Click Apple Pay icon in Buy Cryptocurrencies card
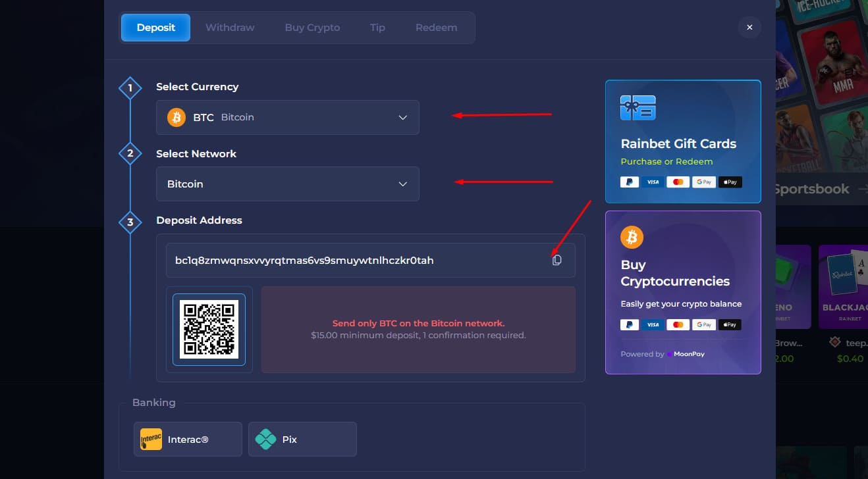This screenshot has height=479, width=868. (x=730, y=324)
